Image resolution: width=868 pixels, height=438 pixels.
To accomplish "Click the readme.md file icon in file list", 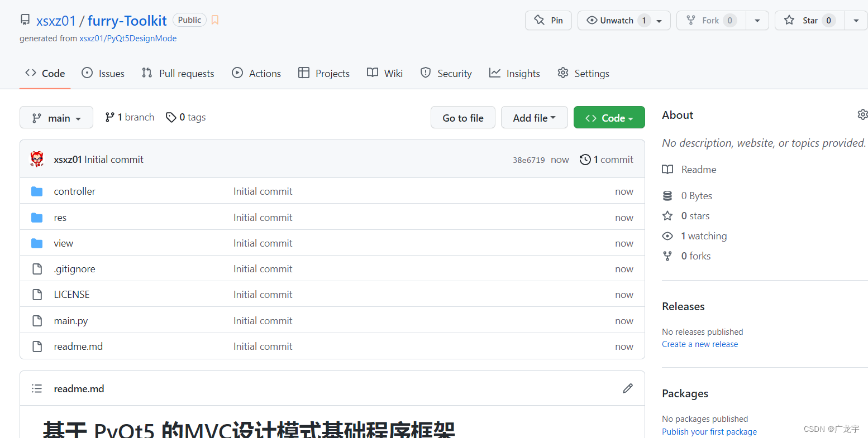I will 37,346.
